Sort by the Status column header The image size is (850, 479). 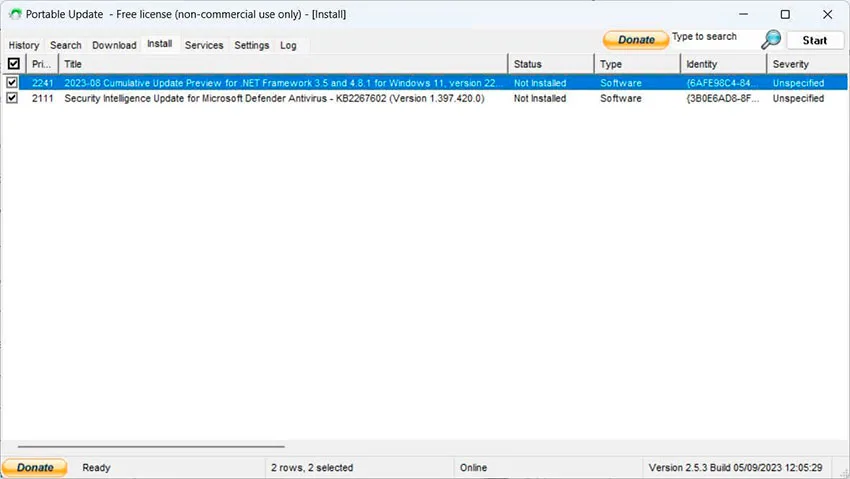point(551,64)
